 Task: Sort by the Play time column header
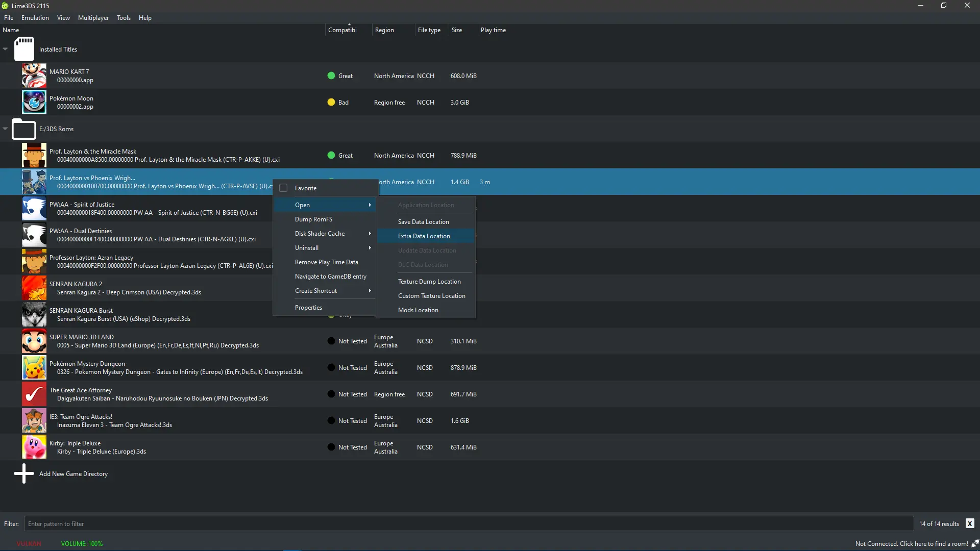click(493, 30)
